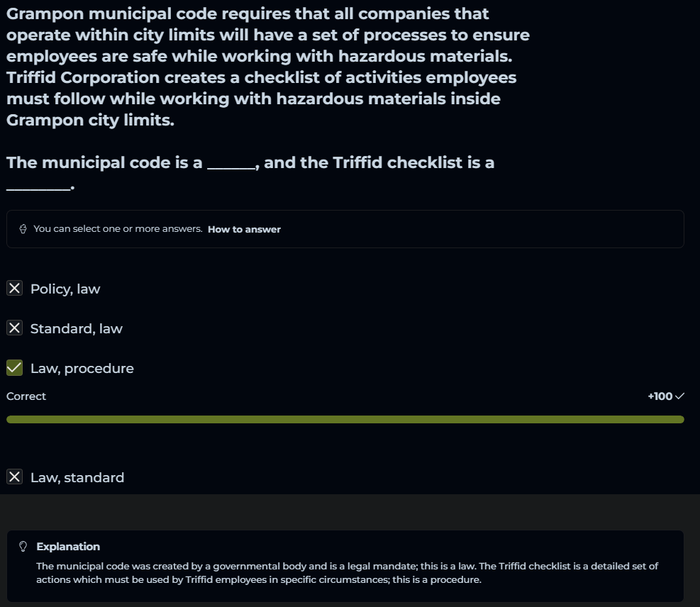This screenshot has height=607, width=700.
Task: Click the X checkbox beside Policy, law
Action: (x=14, y=288)
